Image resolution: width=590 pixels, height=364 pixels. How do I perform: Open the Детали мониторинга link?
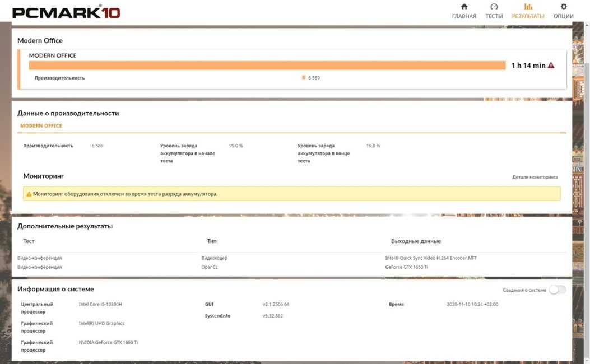(535, 177)
